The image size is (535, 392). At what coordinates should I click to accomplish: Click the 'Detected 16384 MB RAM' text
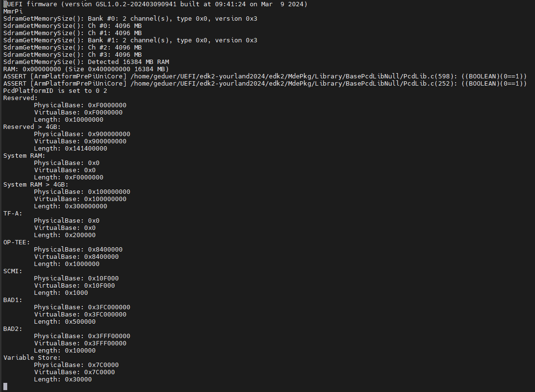(x=128, y=62)
